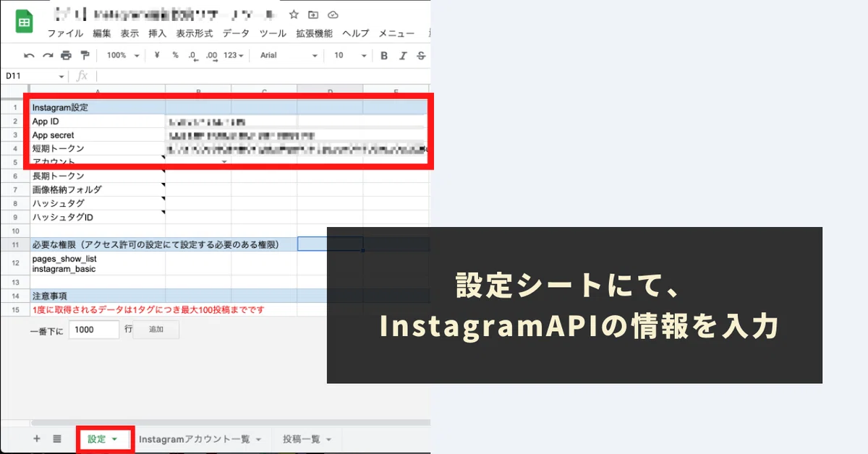This screenshot has height=454, width=868.
Task: Select the App ID label cell
Action: [x=98, y=121]
